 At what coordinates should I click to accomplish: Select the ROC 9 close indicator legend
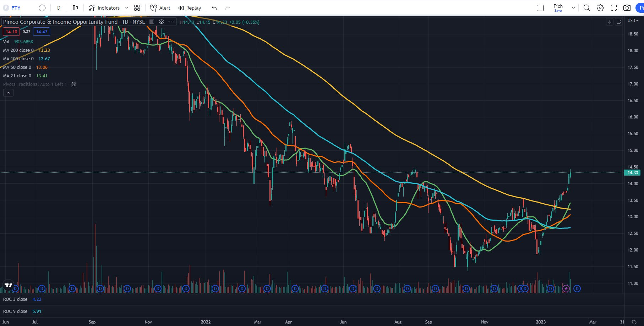(x=22, y=311)
